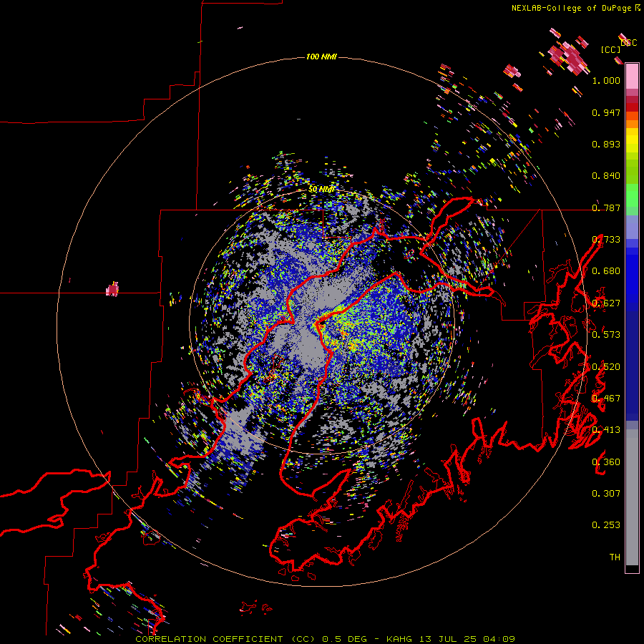The width and height of the screenshot is (644, 644).
Task: Select the 0.627 colorbar value label
Action: (x=606, y=303)
